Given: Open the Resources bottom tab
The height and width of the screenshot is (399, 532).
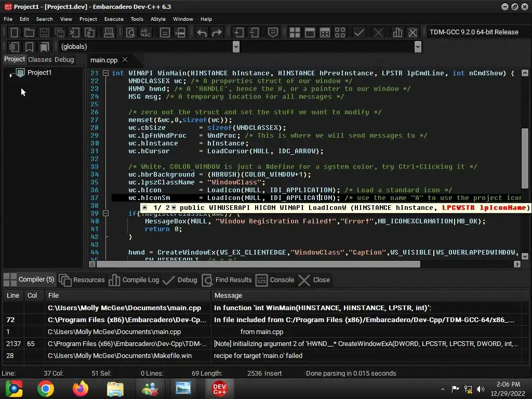Looking at the screenshot, I should pyautogui.click(x=82, y=280).
